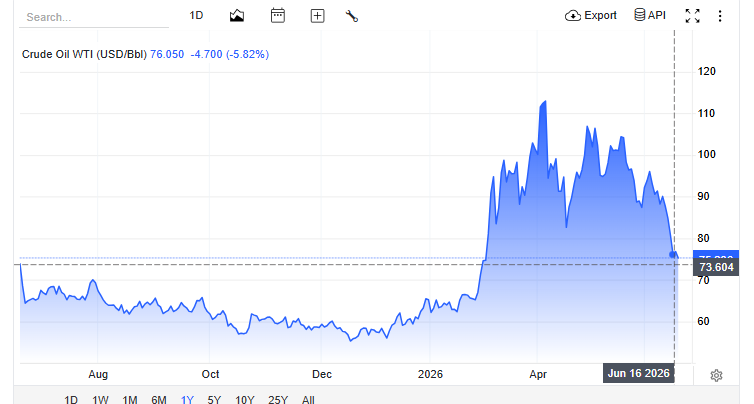The height and width of the screenshot is (404, 754).
Task: Add a comparison with the plus icon
Action: [317, 16]
